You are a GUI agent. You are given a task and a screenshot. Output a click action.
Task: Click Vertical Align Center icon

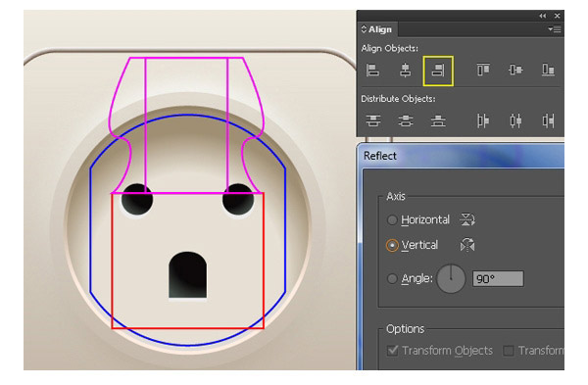[515, 70]
